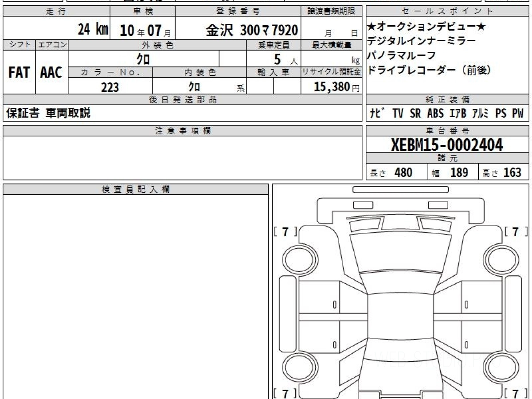Image resolution: width=532 pixels, height=399 pixels.
Task: Click the AAC air conditioner value
Action: click(51, 73)
